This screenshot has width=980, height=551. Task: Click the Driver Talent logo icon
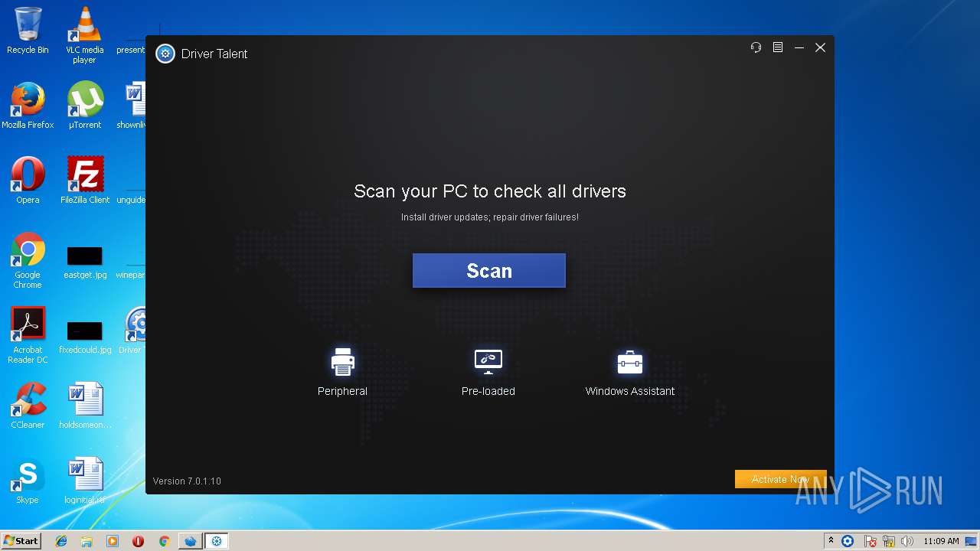(165, 54)
